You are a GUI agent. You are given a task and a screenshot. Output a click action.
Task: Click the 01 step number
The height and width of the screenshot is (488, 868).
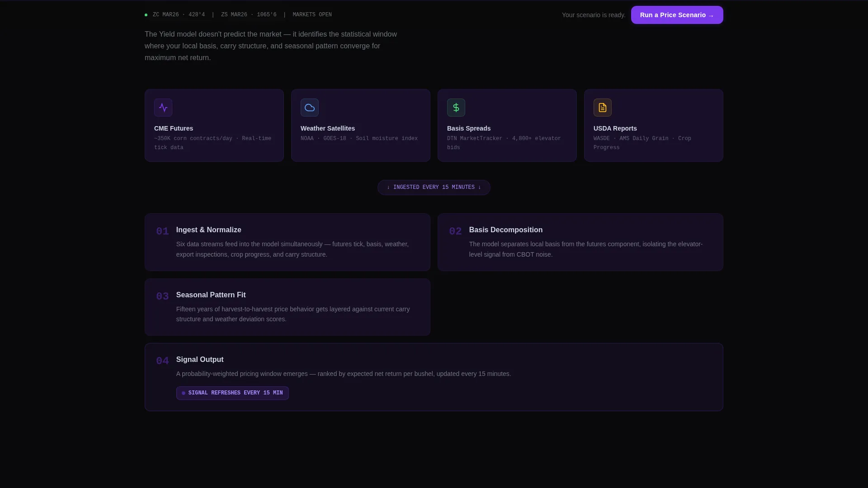coord(162,231)
